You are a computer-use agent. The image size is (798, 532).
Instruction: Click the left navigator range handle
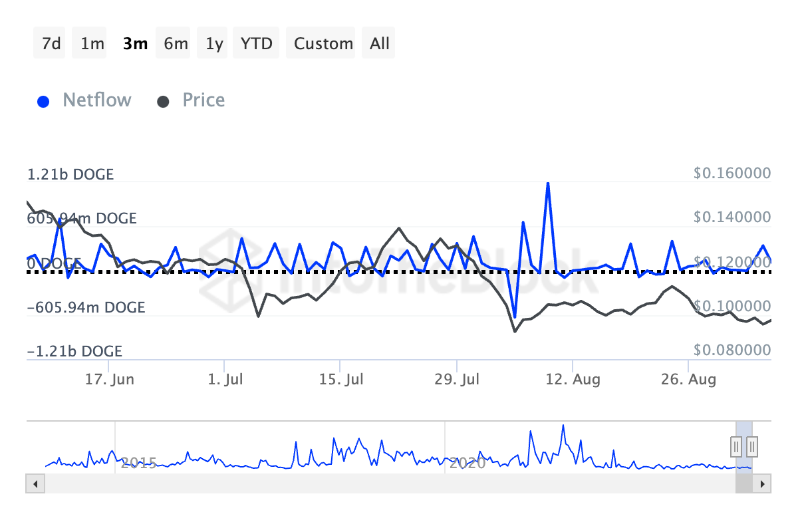pos(736,446)
